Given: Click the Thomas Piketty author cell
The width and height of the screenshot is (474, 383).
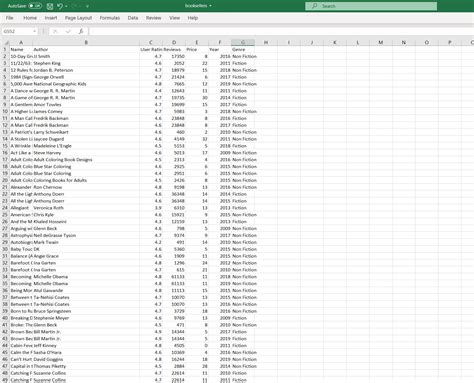Looking at the screenshot, I should [x=86, y=366].
